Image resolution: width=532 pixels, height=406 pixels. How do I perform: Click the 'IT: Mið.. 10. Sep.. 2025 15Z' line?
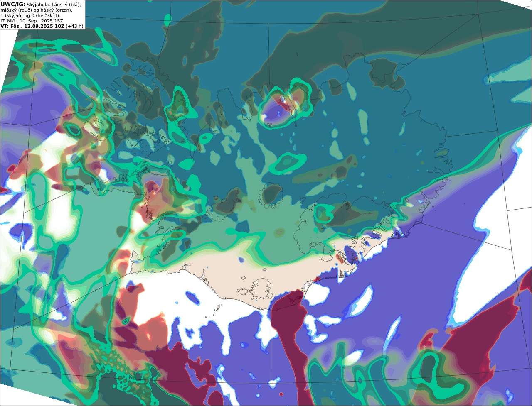32,21
